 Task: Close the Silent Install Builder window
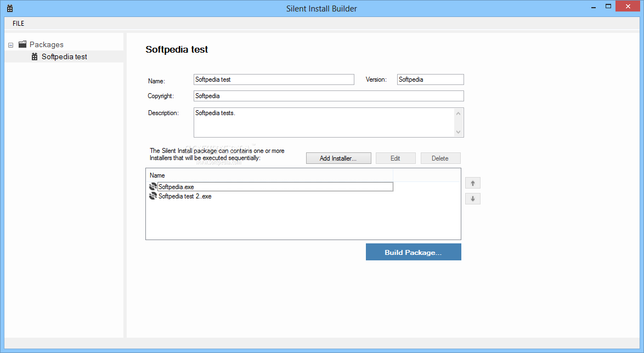628,6
